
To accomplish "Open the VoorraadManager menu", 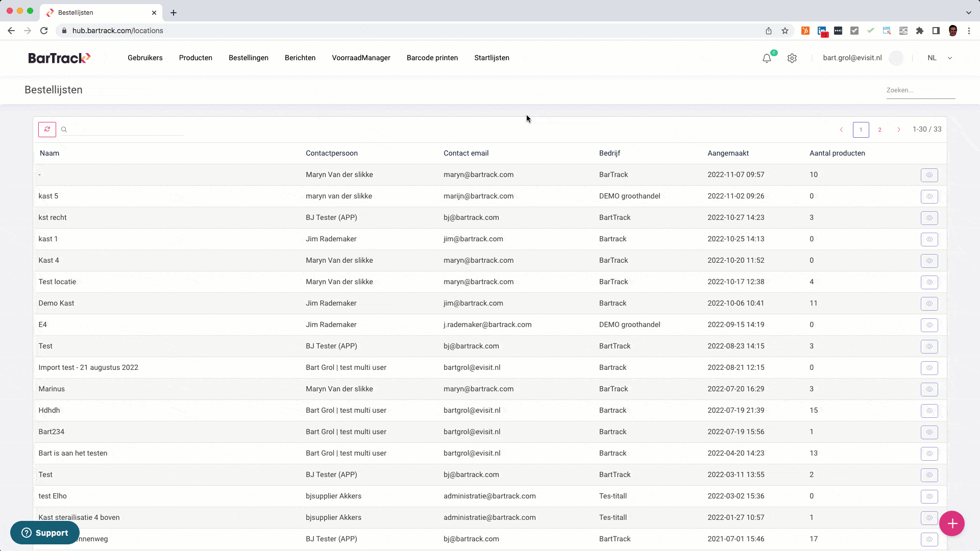I will coord(361,58).
